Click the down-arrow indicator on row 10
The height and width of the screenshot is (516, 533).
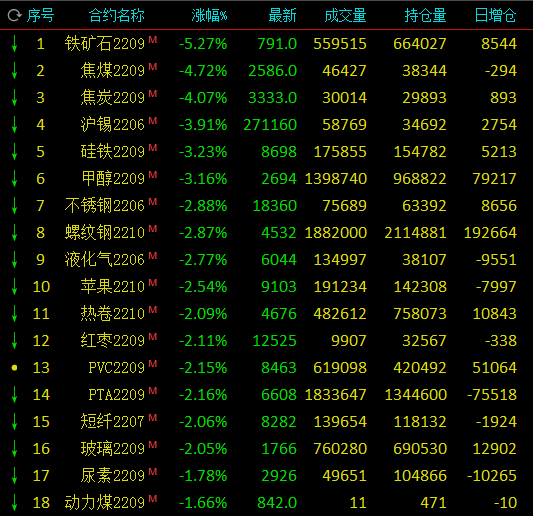pyautogui.click(x=14, y=287)
